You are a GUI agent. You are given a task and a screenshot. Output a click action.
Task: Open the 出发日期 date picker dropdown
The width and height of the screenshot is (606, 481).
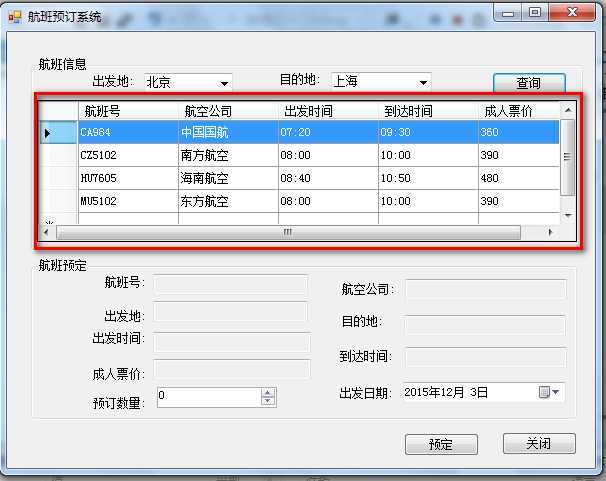[550, 392]
